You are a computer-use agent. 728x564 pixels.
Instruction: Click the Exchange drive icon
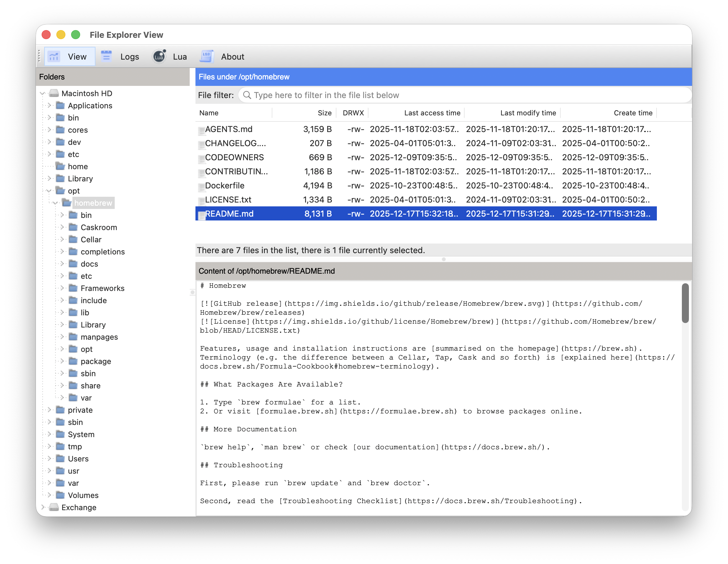[54, 507]
